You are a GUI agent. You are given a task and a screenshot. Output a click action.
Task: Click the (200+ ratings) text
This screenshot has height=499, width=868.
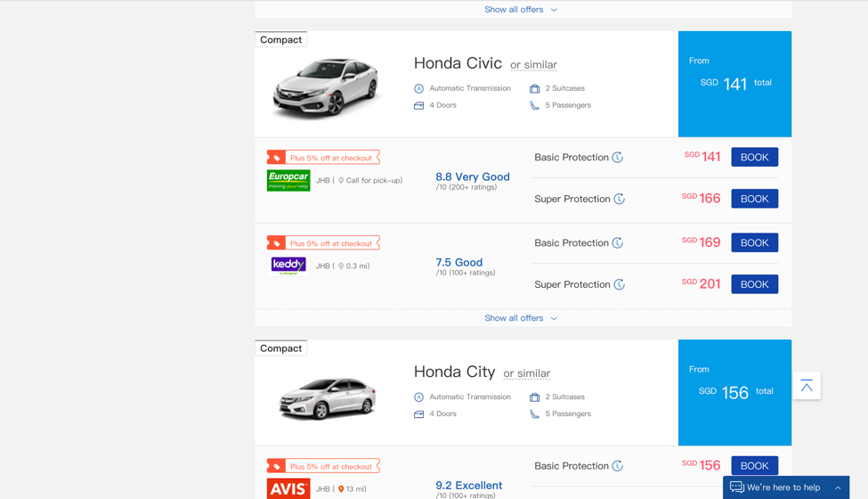(x=472, y=187)
